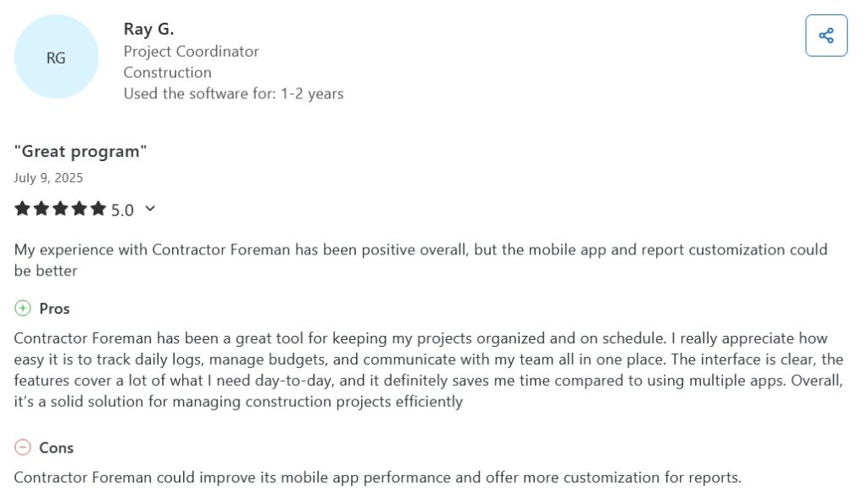Viewport: 868px width, 502px height.
Task: Click the Construction industry label
Action: pos(167,72)
